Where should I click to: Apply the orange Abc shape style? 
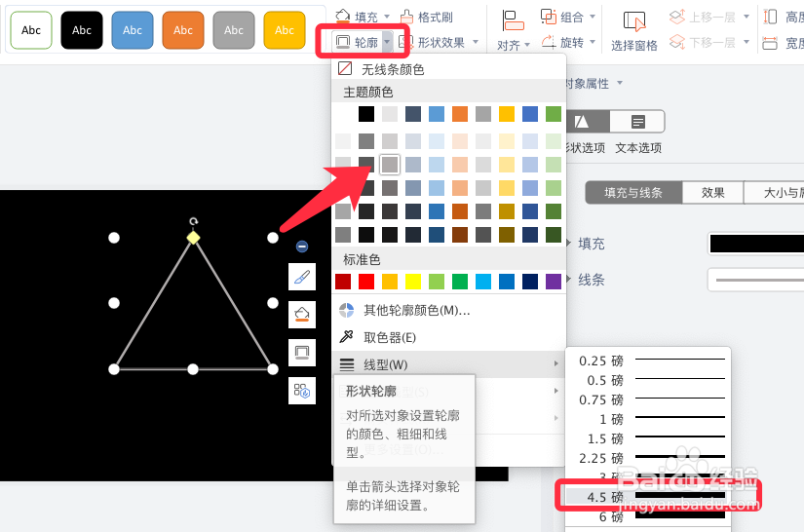(183, 30)
